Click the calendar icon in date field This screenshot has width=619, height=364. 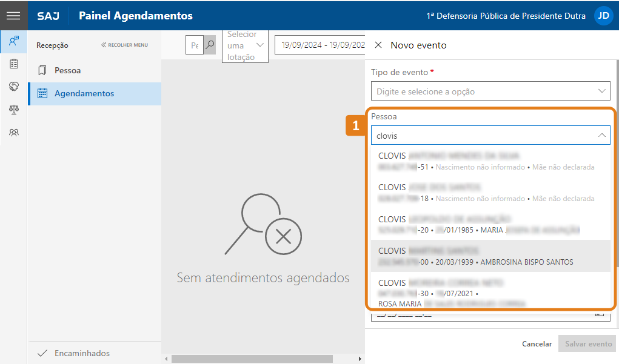click(600, 314)
